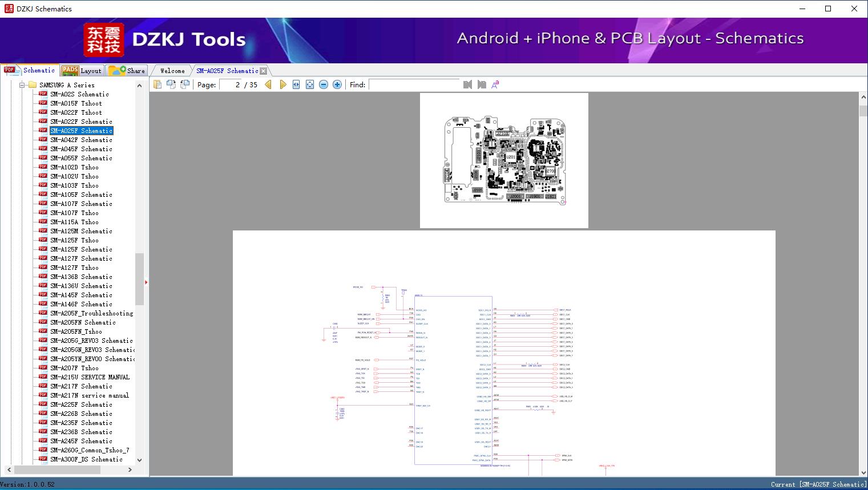
Task: Collapse side panel with red splitter arrow
Action: 146,282
